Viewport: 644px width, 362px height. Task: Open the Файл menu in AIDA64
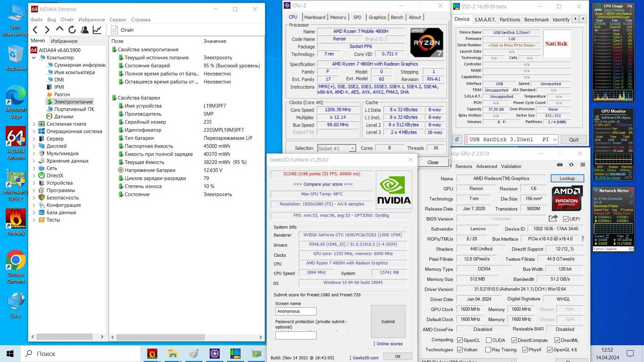pos(37,20)
